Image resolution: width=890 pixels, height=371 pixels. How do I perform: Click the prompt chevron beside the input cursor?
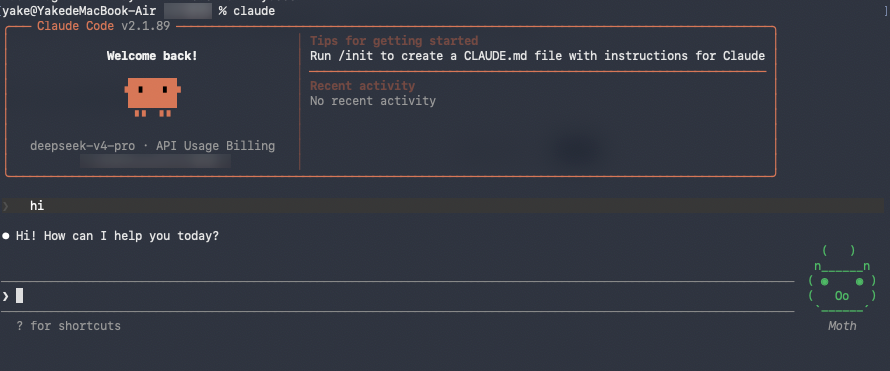coord(5,296)
